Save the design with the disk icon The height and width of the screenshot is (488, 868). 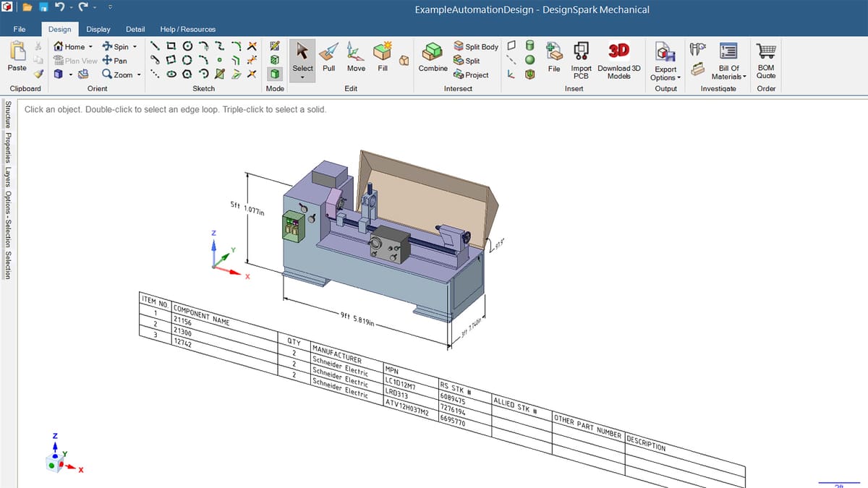[x=43, y=8]
